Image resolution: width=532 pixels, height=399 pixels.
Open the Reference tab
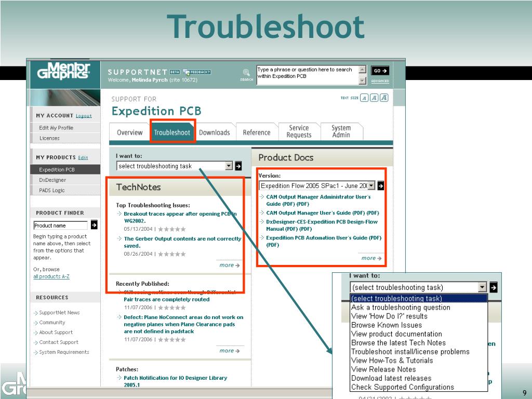tap(257, 132)
